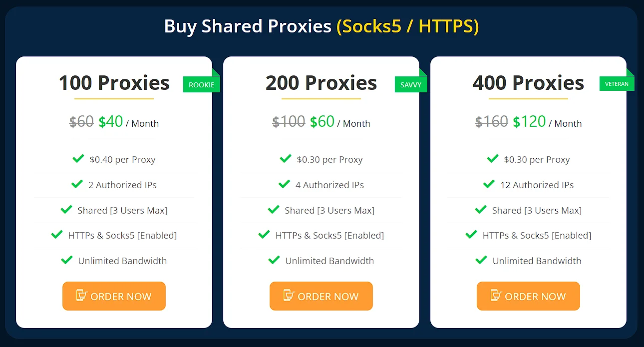This screenshot has width=644, height=347.
Task: Click checkmark beside $0.40 per Proxy
Action: pyautogui.click(x=78, y=159)
